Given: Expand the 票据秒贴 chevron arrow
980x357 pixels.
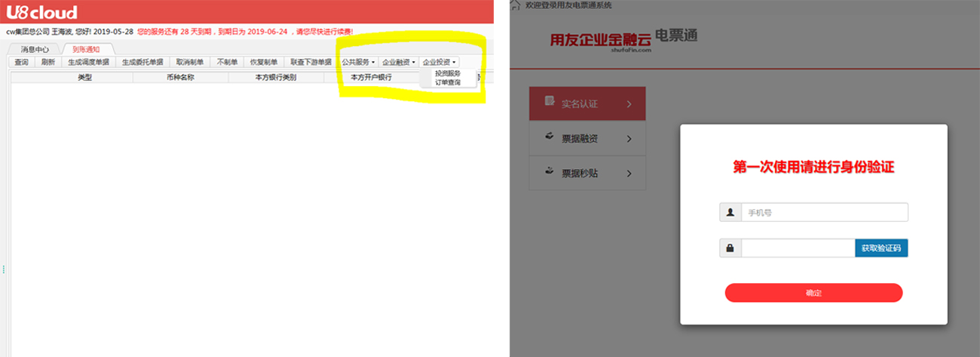Looking at the screenshot, I should [x=629, y=174].
